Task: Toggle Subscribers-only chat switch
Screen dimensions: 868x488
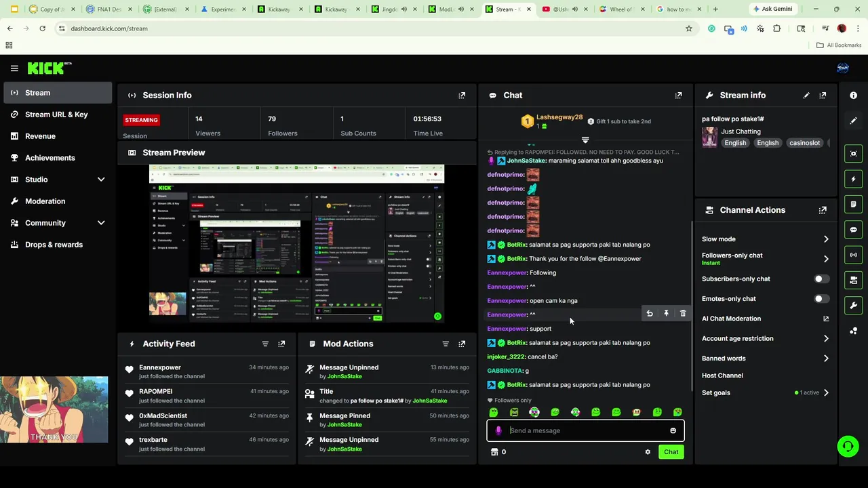Action: pos(821,279)
